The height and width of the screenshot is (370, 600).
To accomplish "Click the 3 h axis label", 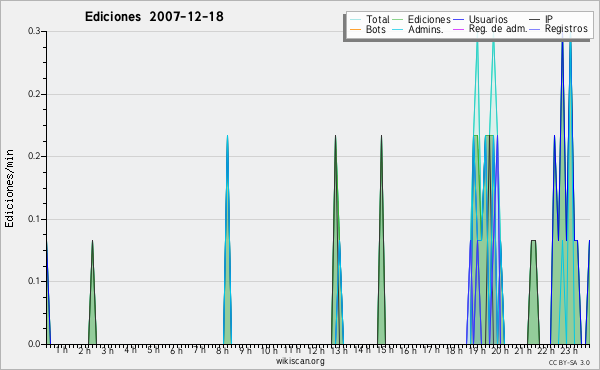I will [108, 350].
